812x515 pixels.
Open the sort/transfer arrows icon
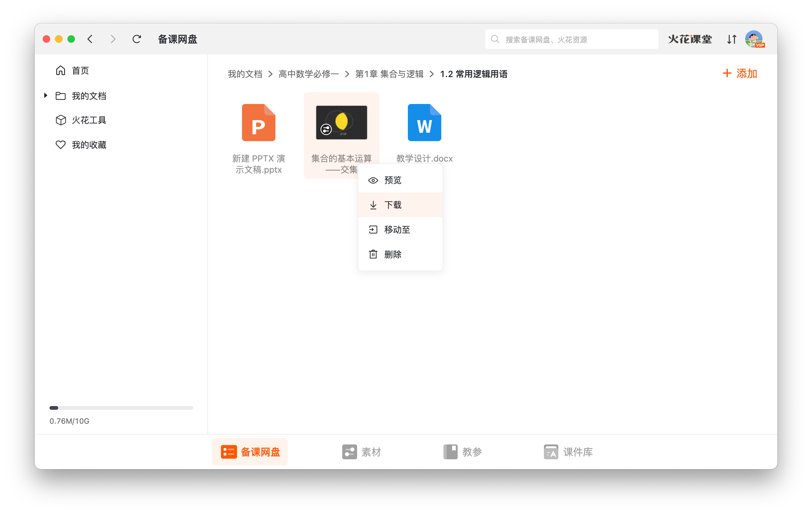pyautogui.click(x=732, y=39)
